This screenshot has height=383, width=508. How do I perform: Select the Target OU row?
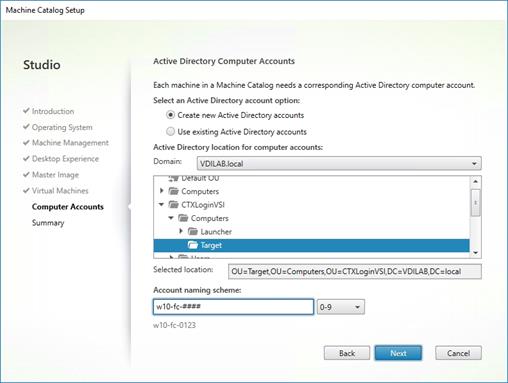tap(311, 245)
